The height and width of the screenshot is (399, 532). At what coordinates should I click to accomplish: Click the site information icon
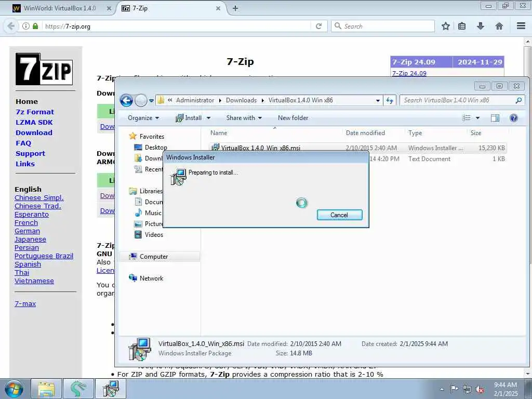click(x=26, y=26)
